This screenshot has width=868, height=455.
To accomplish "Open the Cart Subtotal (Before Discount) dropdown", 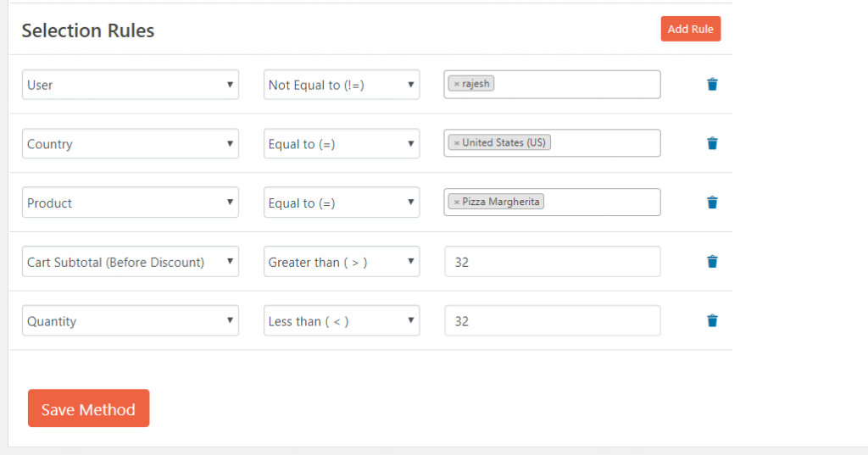I will (x=131, y=263).
